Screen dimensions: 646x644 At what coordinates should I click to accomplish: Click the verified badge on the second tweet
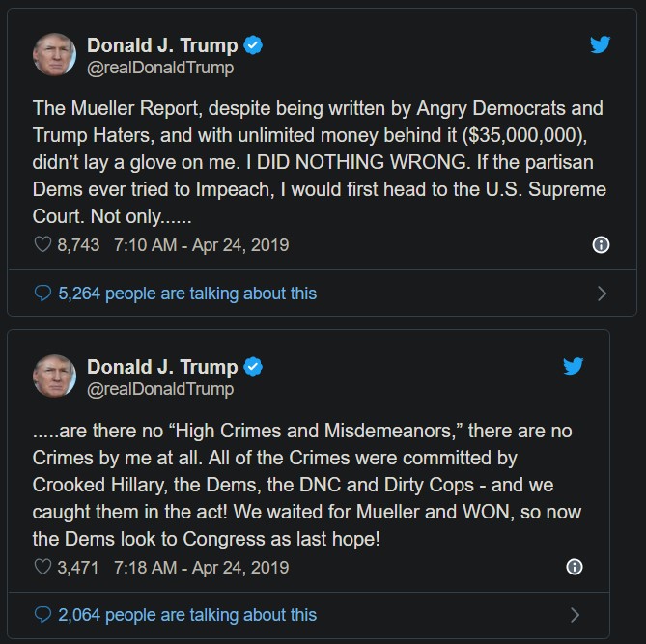point(254,367)
